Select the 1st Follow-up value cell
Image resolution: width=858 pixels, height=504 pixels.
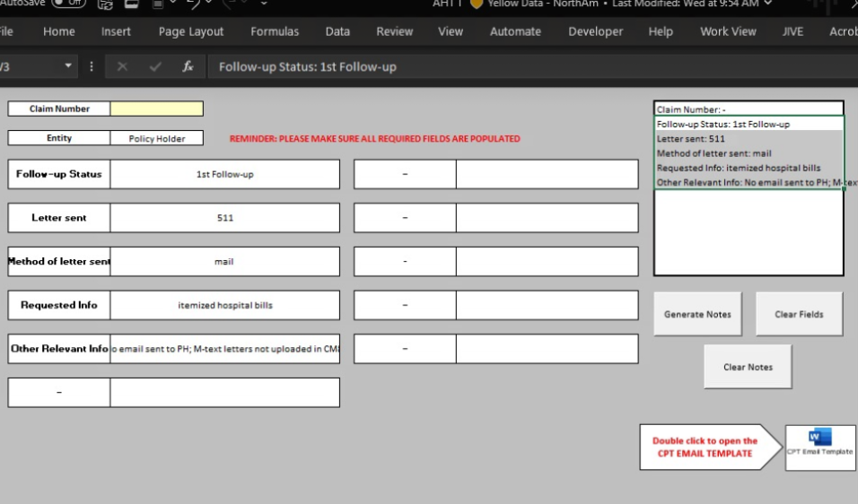point(225,174)
